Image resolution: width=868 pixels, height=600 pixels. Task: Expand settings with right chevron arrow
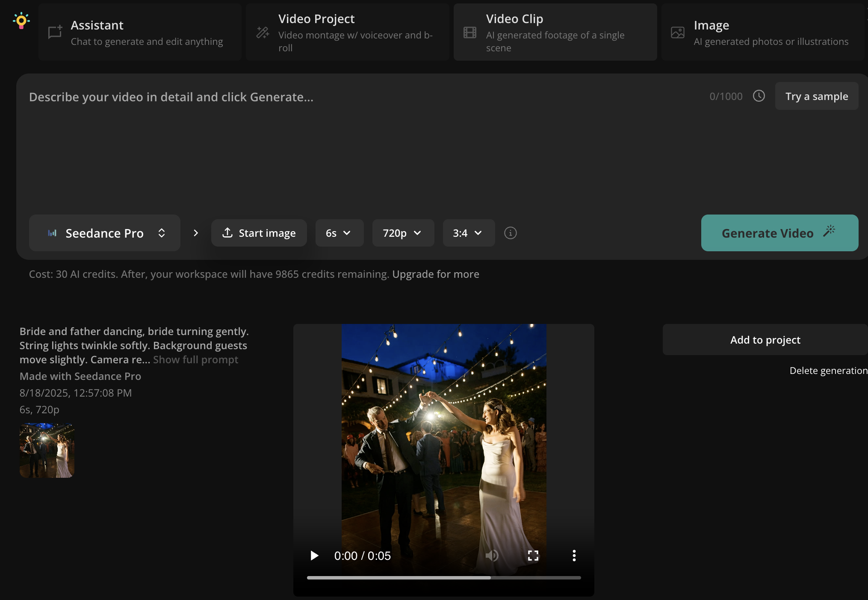tap(196, 233)
